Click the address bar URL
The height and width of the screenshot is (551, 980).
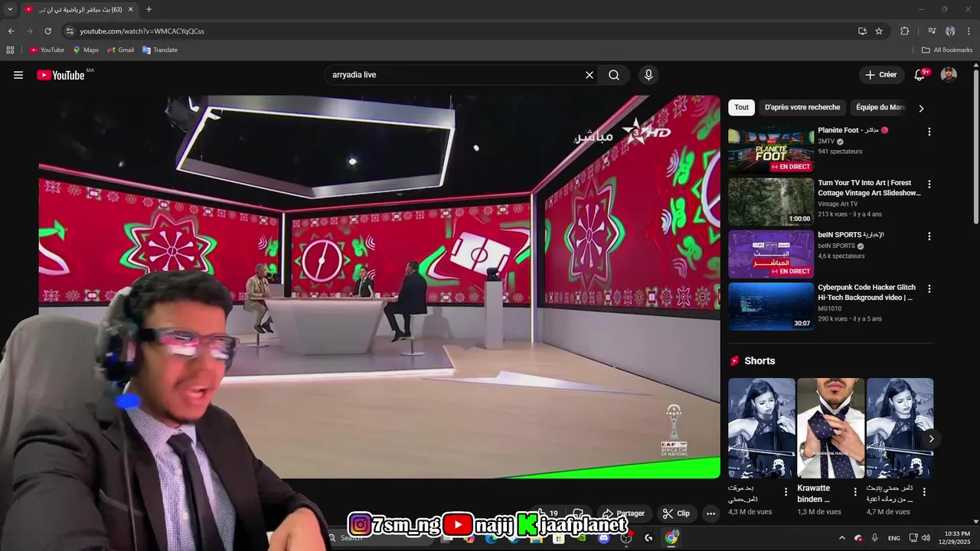point(142,31)
